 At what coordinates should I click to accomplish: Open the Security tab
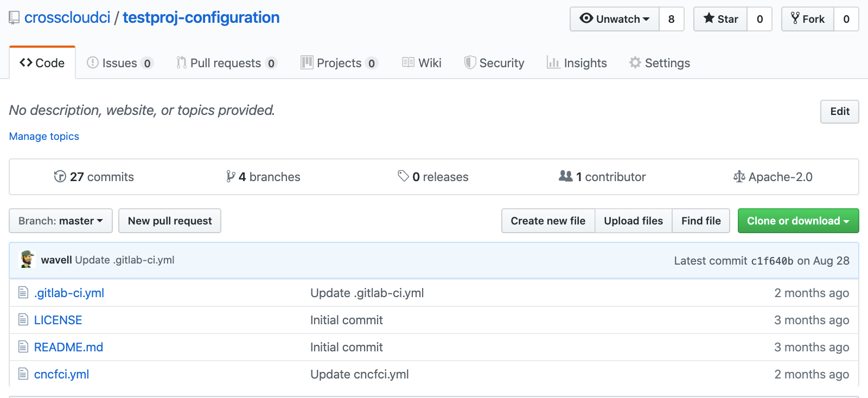(x=494, y=63)
